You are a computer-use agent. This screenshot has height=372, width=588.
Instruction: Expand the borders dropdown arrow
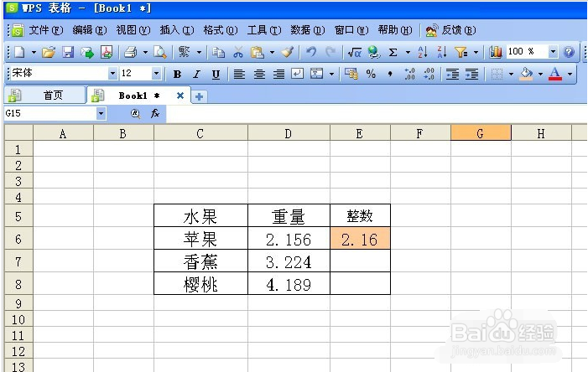click(x=511, y=75)
